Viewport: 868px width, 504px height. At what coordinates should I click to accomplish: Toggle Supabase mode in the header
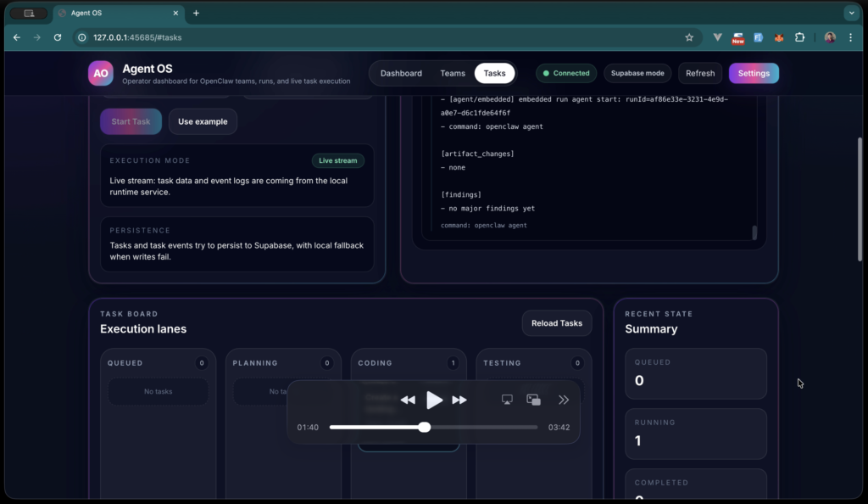coord(637,73)
